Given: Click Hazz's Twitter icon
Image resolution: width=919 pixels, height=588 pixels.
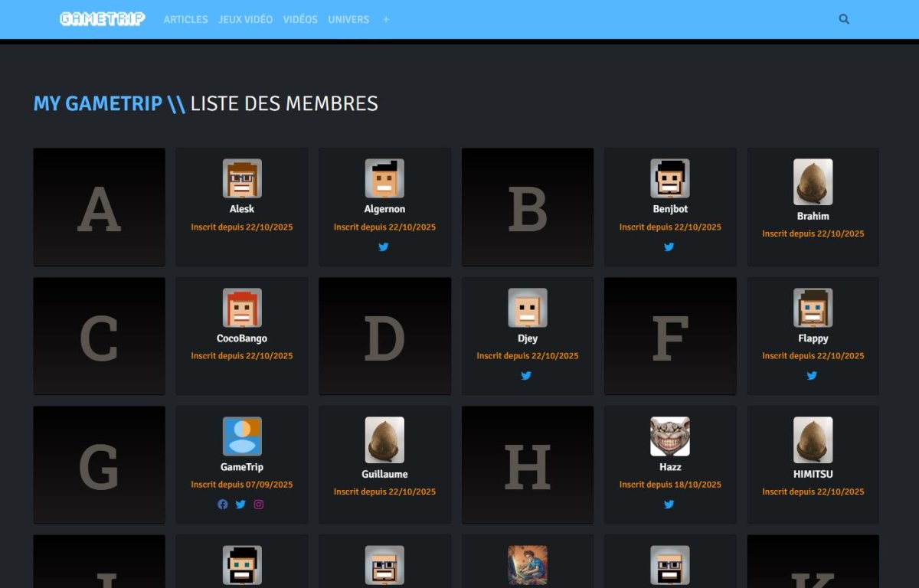Looking at the screenshot, I should 669,504.
